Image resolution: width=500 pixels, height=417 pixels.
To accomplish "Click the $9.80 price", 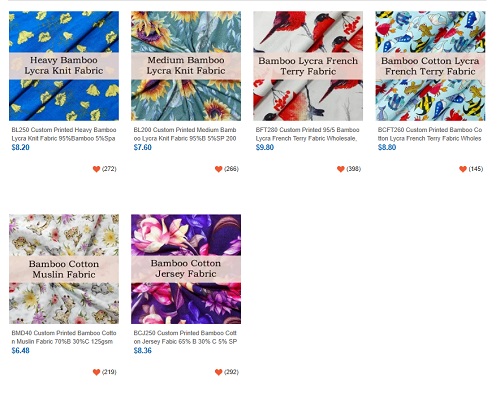I will click(x=265, y=147).
